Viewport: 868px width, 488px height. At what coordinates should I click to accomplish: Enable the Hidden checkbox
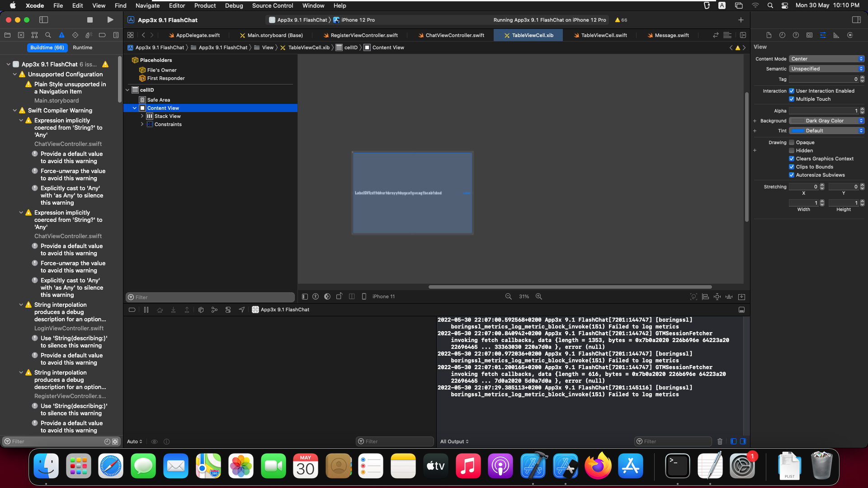[792, 150]
